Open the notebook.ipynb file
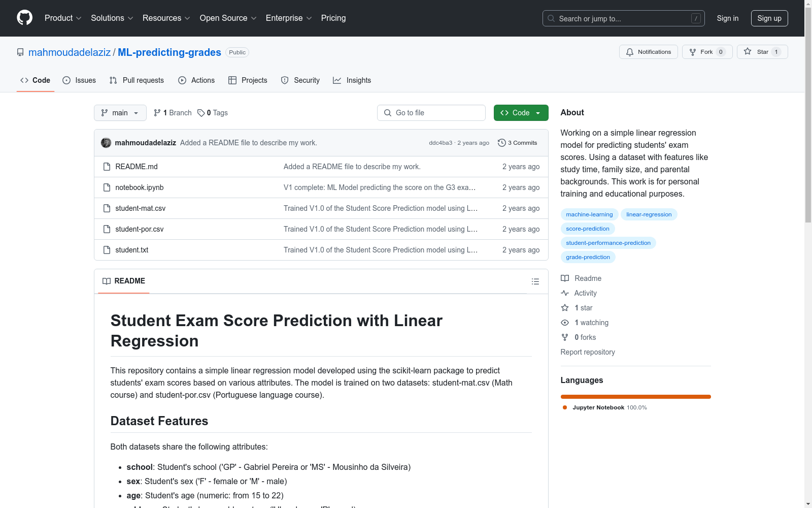Image resolution: width=812 pixels, height=508 pixels. pos(139,187)
